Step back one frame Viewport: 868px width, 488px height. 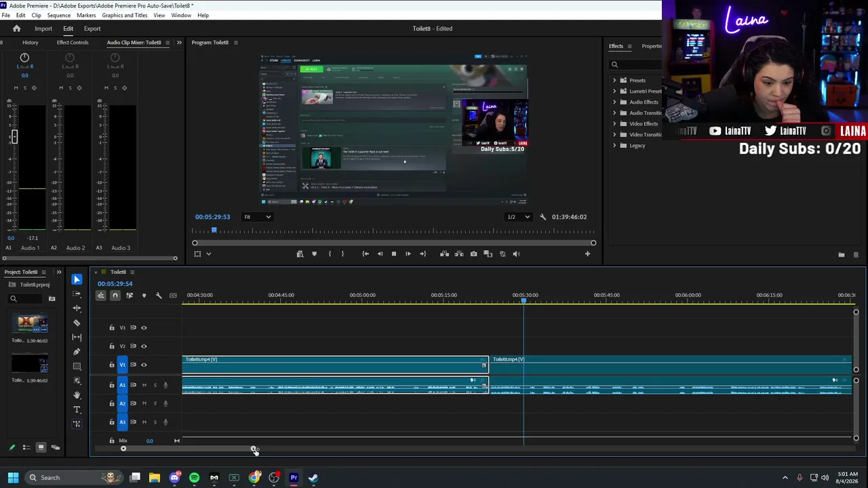(380, 253)
